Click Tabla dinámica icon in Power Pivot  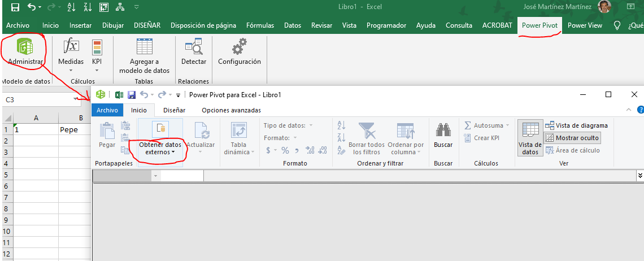point(238,130)
